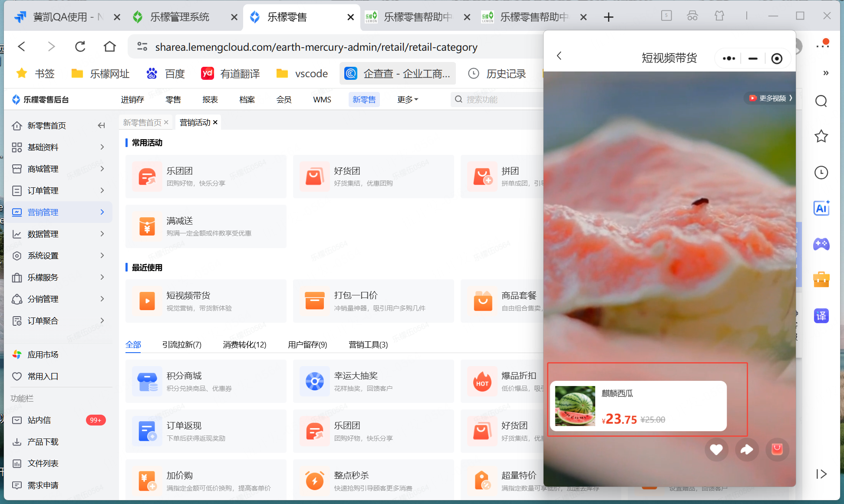This screenshot has width=844, height=504.
Task: Open the 幸运大抽奖 lottery icon
Action: click(x=314, y=382)
